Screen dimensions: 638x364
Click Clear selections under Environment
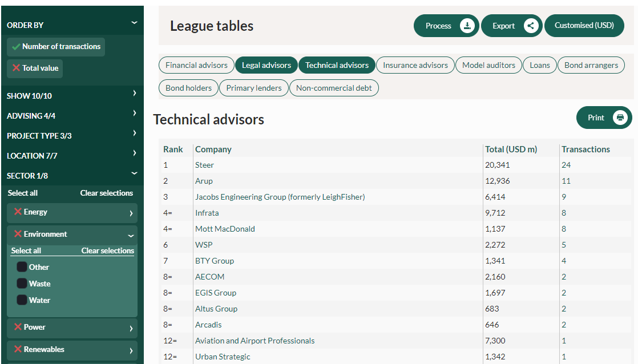[108, 250]
